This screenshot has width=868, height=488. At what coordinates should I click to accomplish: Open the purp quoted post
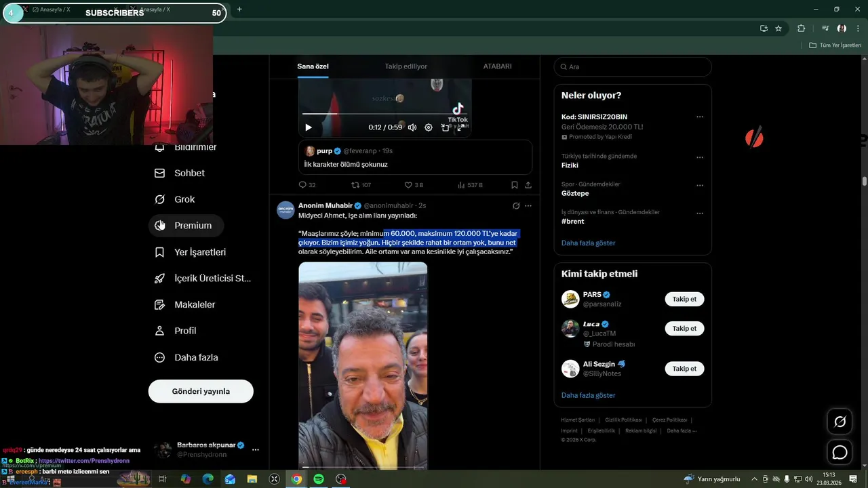[x=415, y=157]
